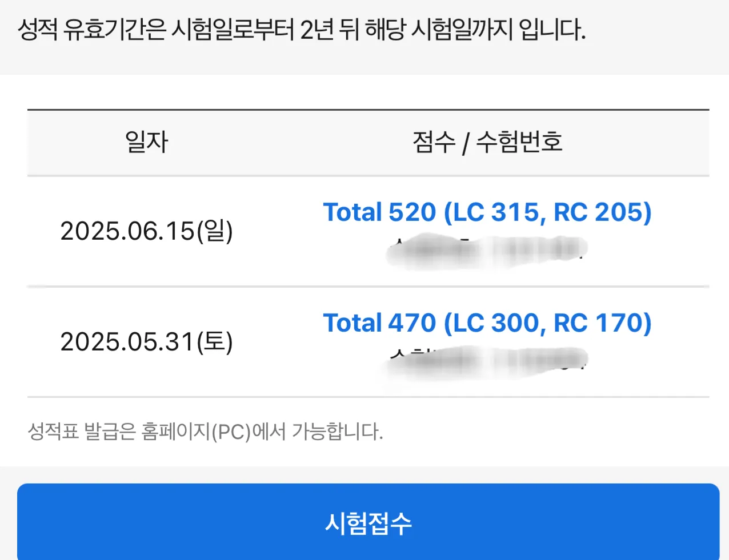Click the 2025.06.15(일) exam date
This screenshot has height=560, width=729.
146,231
